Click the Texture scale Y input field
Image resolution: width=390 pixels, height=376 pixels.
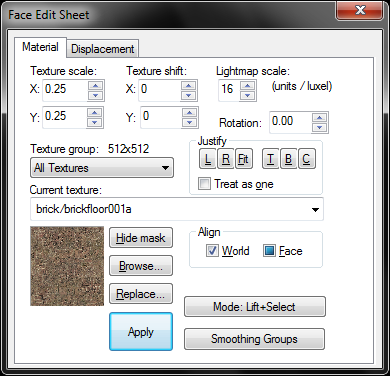[64, 117]
